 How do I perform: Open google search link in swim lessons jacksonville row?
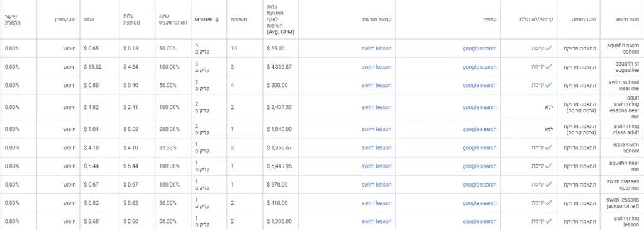[x=479, y=203]
